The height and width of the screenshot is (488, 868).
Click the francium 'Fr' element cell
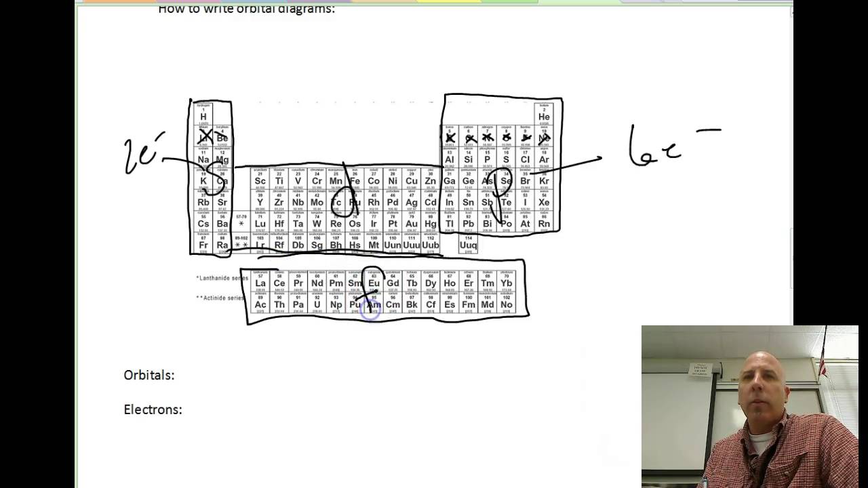pos(203,242)
